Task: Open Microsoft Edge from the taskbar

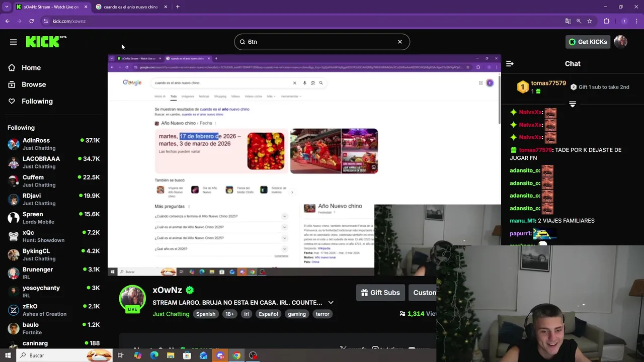Action: pyautogui.click(x=154, y=355)
